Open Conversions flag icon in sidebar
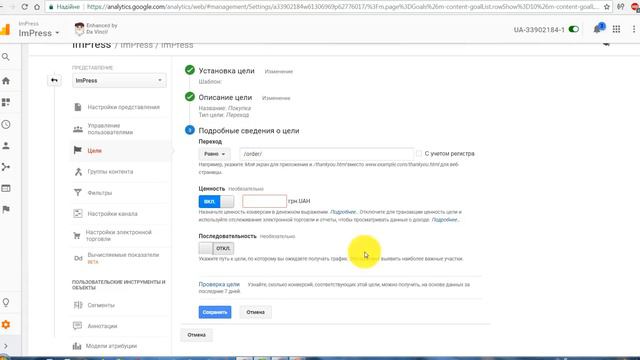Image resolution: width=640 pixels, height=360 pixels. 6,209
